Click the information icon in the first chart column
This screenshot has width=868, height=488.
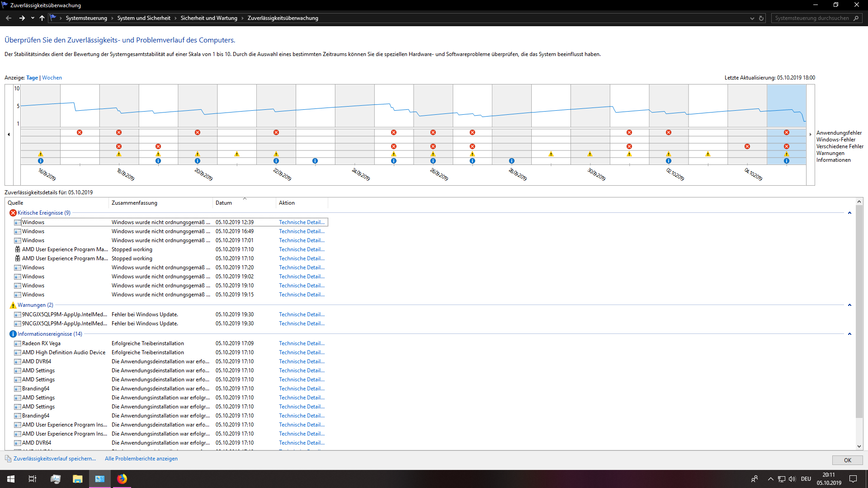[41, 161]
